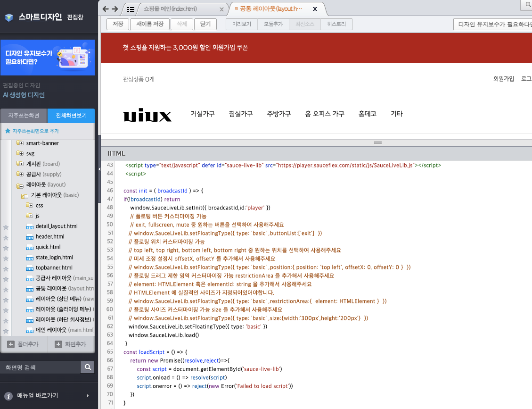Open 공급사 레이아웃 file
Viewport: 532px width, 409px height.
[65, 278]
